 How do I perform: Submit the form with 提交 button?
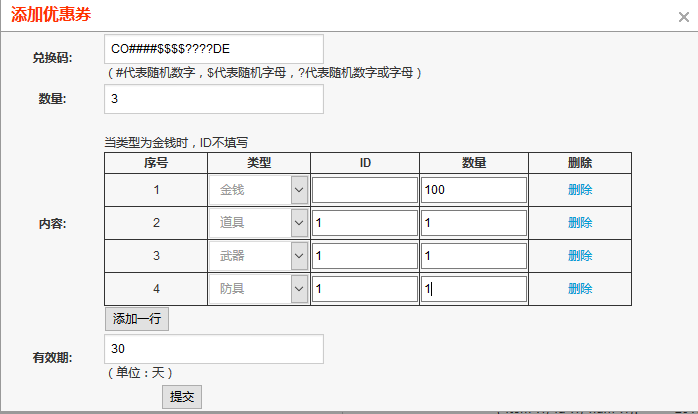[x=182, y=397]
